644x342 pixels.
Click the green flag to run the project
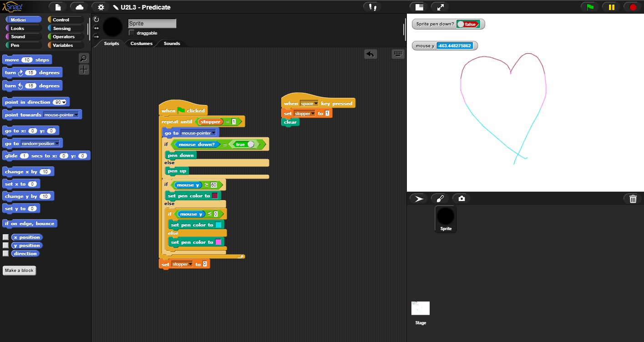tap(588, 7)
